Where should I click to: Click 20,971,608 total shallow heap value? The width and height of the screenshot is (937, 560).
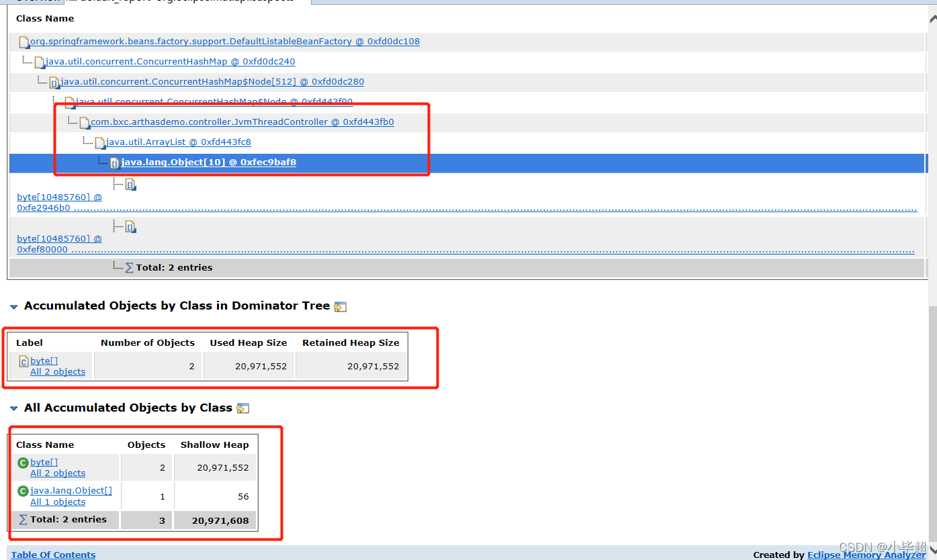click(220, 520)
